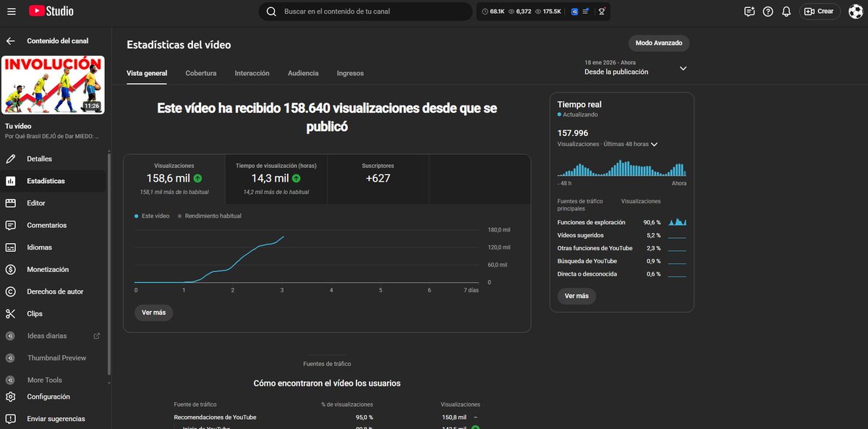This screenshot has width=868, height=429.
Task: Click the Este vídeo chart legend
Action: 152,216
